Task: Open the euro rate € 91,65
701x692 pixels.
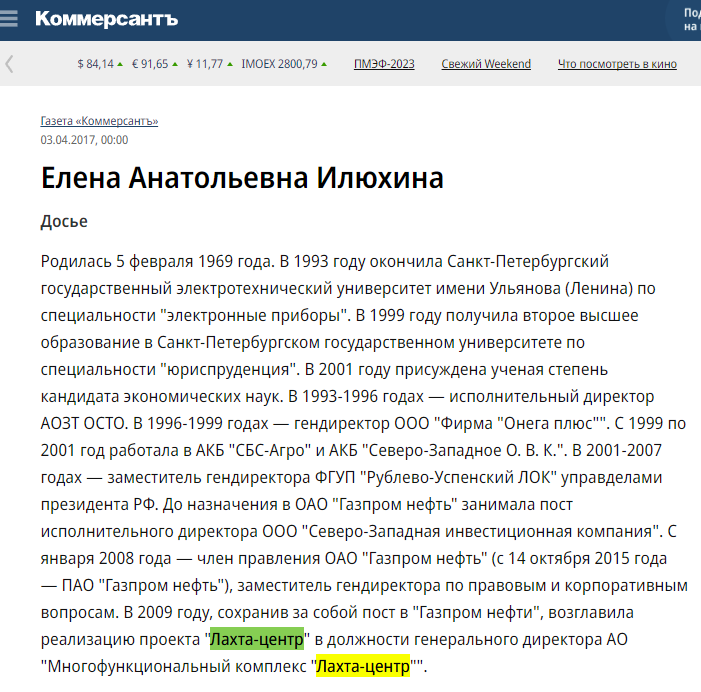Action: tap(150, 64)
